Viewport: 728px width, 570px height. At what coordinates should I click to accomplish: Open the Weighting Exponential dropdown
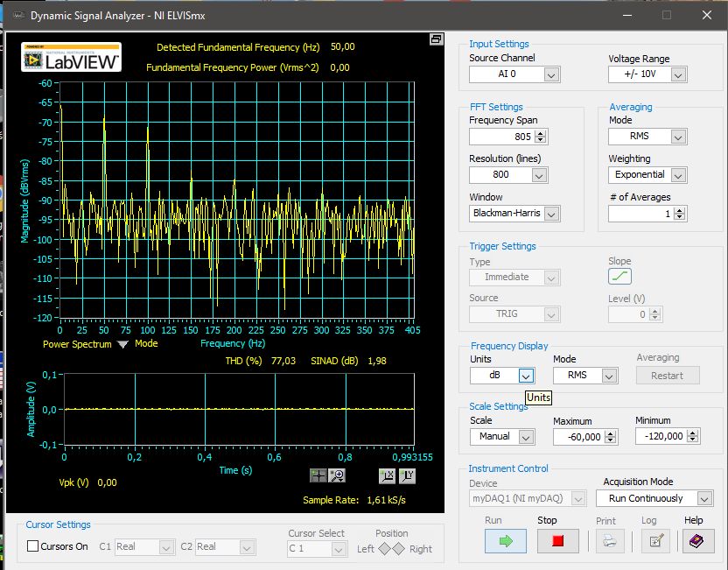point(678,175)
